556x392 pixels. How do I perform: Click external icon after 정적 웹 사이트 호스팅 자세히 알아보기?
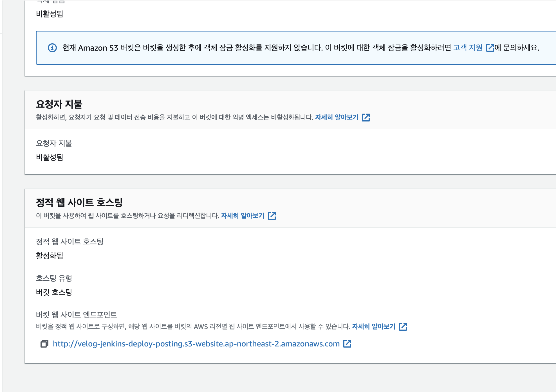(272, 216)
